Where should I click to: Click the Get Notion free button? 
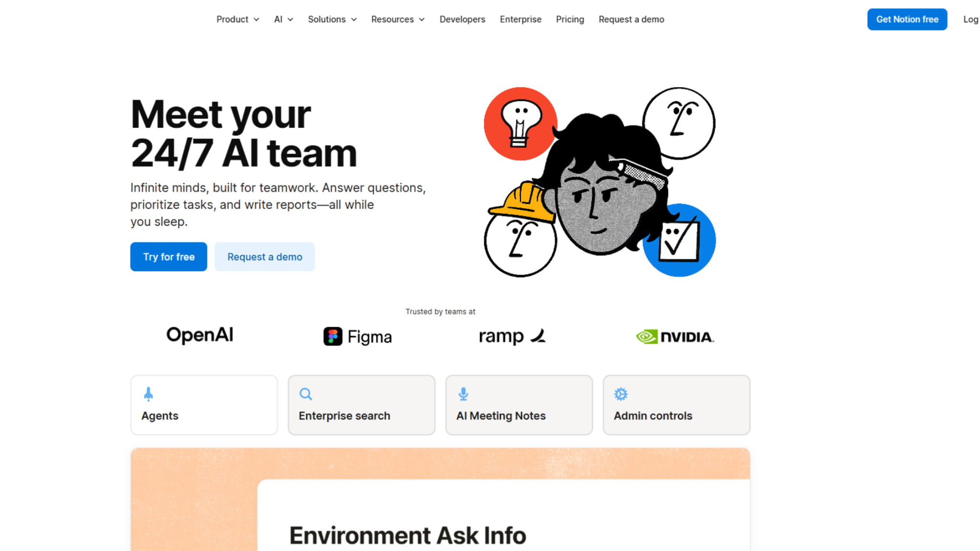coord(907,19)
